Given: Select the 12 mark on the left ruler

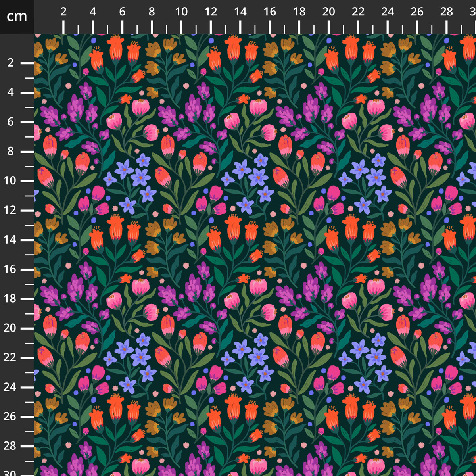Looking at the screenshot, I should pos(10,210).
